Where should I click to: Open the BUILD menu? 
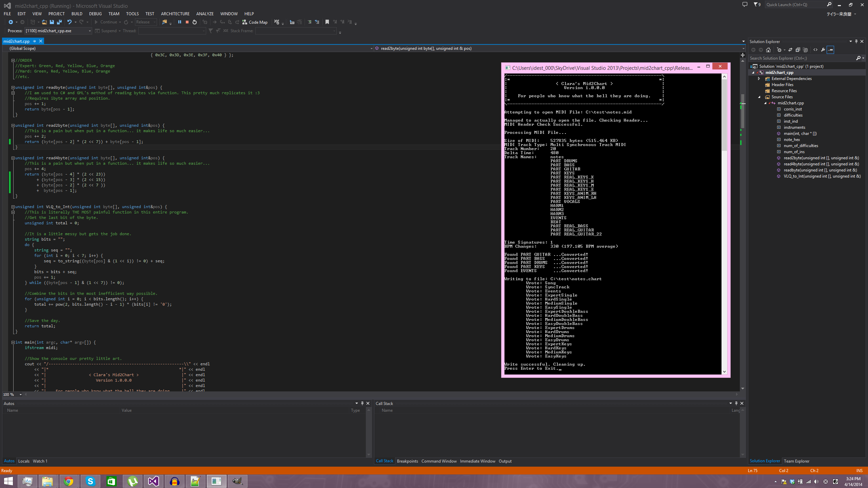click(77, 14)
